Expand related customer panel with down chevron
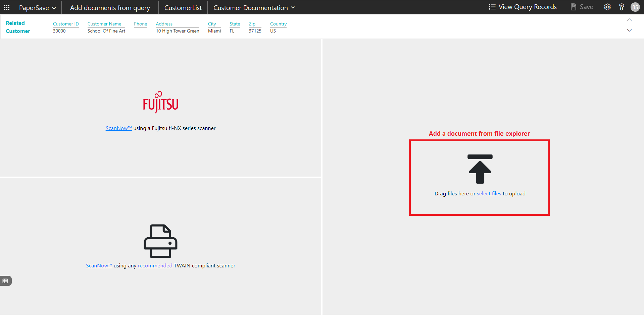 click(629, 30)
